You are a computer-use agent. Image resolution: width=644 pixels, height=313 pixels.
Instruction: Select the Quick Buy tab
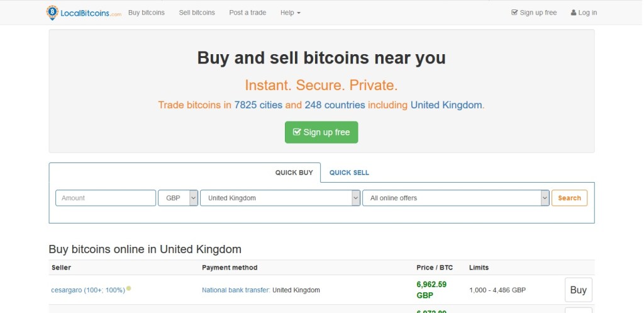[294, 173]
